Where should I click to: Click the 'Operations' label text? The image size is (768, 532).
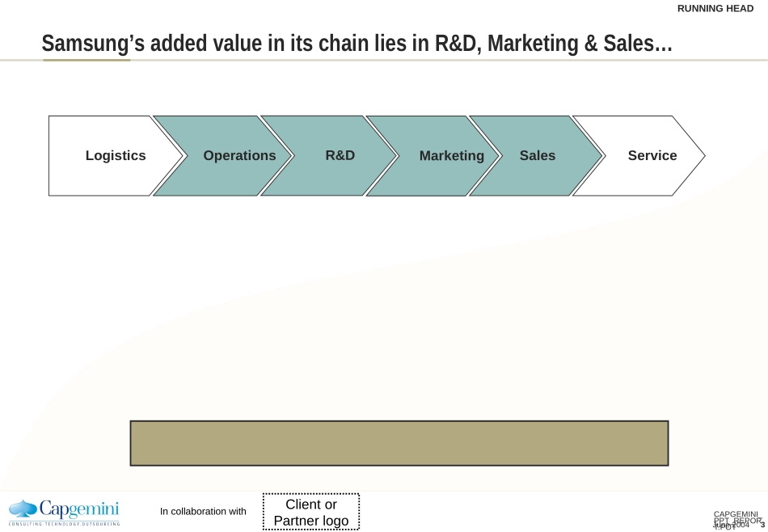pos(239,156)
